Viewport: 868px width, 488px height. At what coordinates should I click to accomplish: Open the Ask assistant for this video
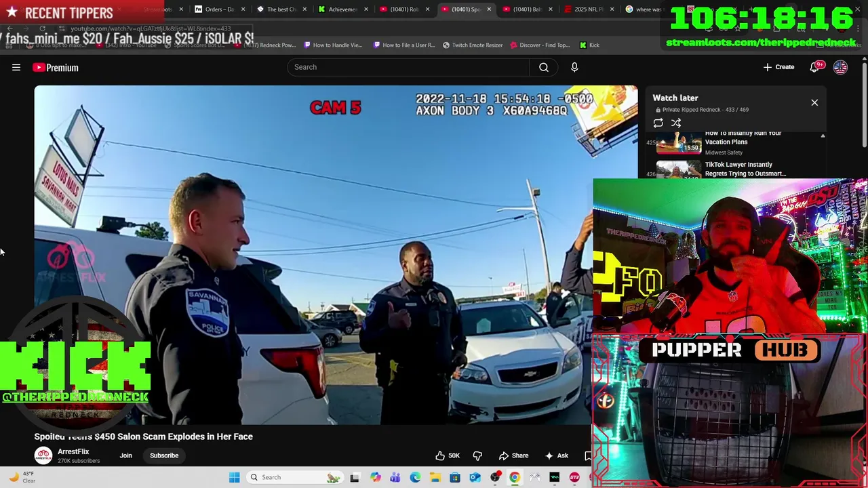pyautogui.click(x=555, y=455)
